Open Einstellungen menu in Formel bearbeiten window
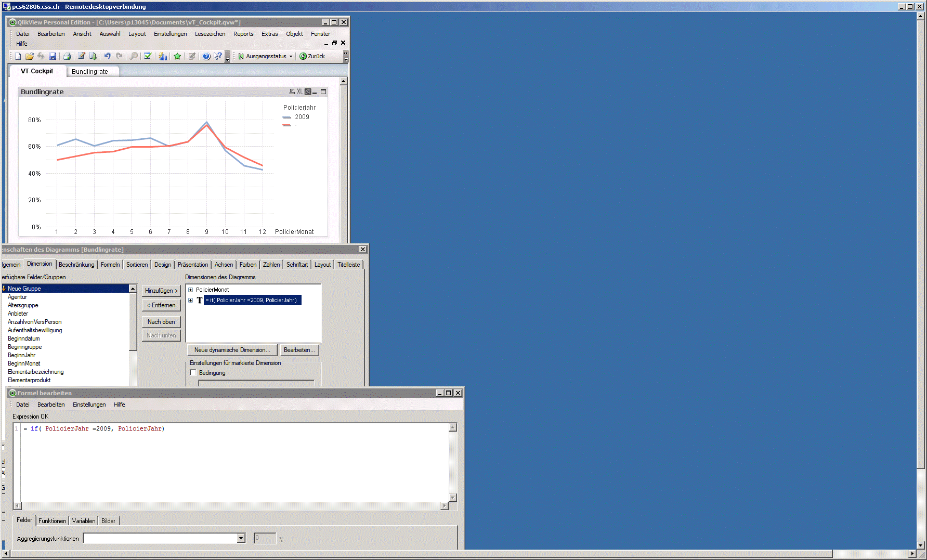 (x=89, y=405)
